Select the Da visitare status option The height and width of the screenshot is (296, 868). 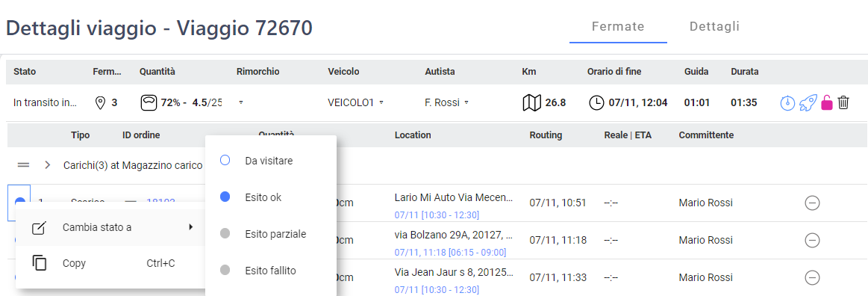tap(271, 161)
